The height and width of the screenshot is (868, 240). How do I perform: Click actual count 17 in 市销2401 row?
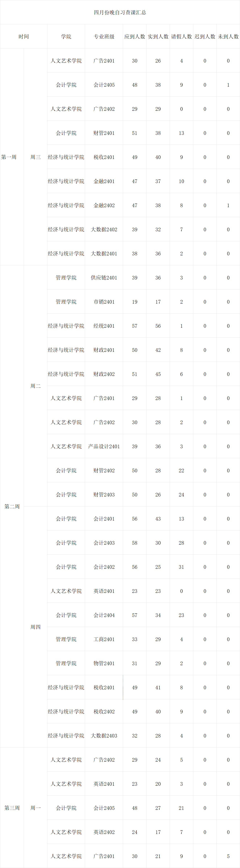pos(158,302)
